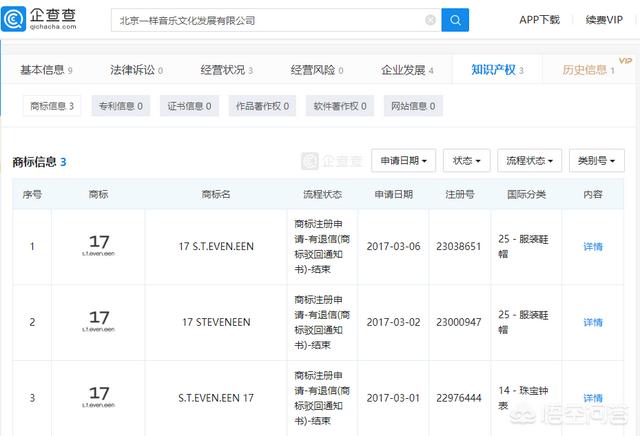
Task: Switch to the 企业发展 tab
Action: (407, 70)
